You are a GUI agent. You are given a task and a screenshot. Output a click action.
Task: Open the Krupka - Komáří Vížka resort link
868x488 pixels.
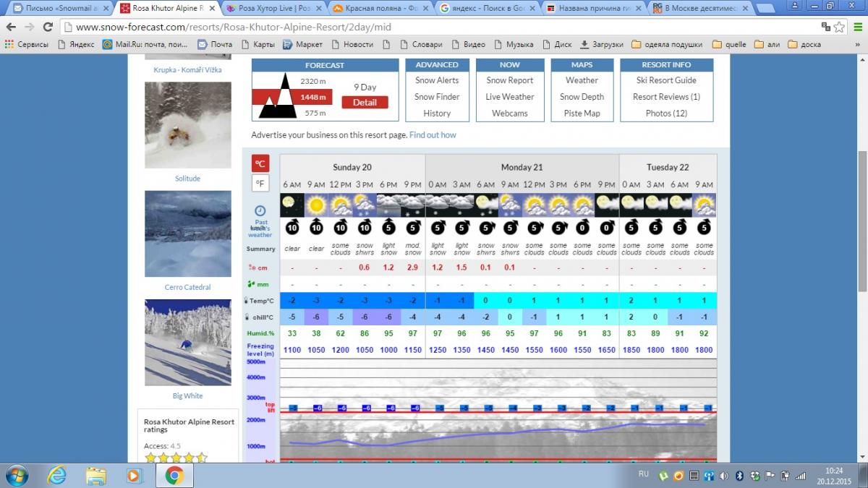click(188, 70)
